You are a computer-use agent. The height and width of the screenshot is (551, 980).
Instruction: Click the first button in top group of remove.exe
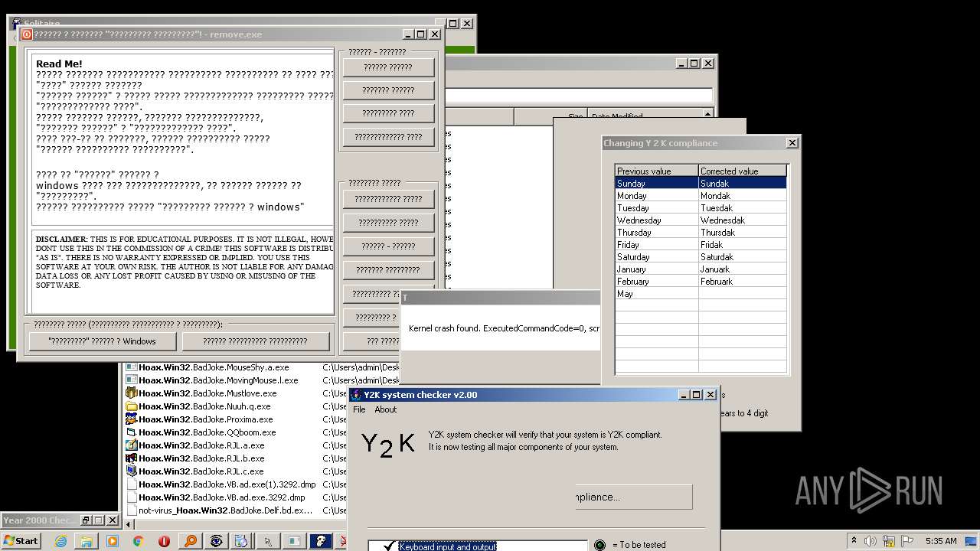pyautogui.click(x=388, y=67)
